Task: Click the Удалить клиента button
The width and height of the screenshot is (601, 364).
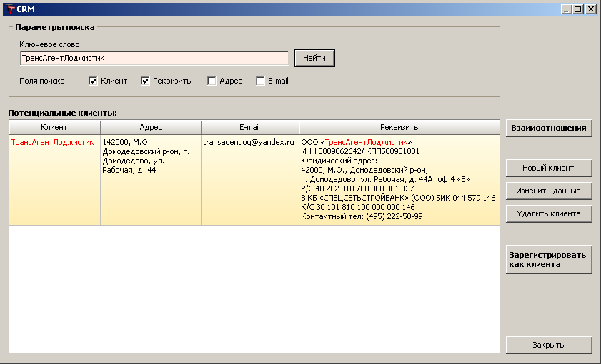Action: click(549, 213)
